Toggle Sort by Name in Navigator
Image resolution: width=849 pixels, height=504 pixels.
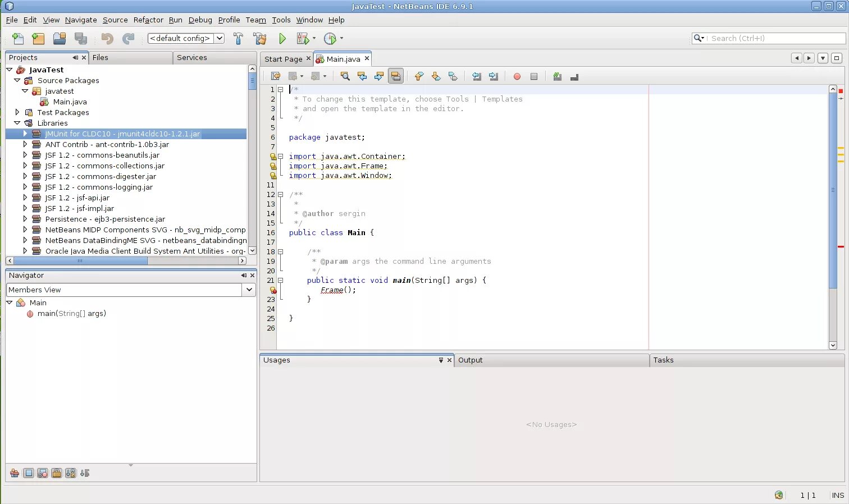point(70,473)
